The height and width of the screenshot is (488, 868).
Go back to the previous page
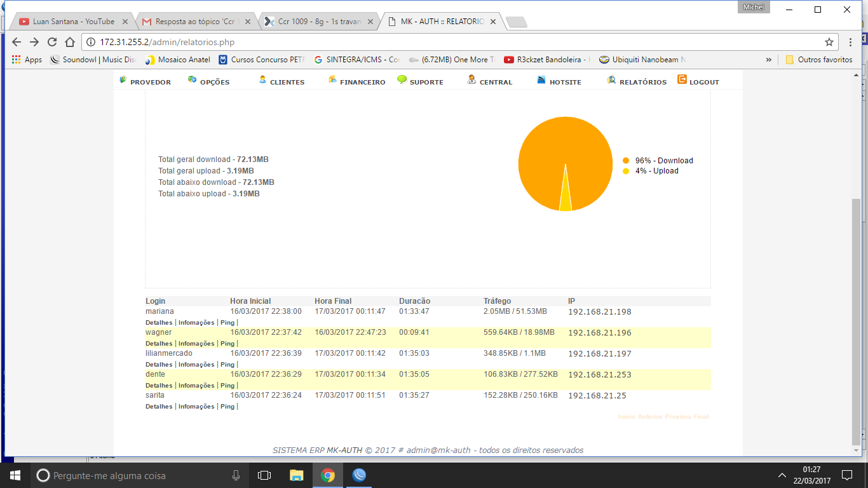pyautogui.click(x=17, y=42)
